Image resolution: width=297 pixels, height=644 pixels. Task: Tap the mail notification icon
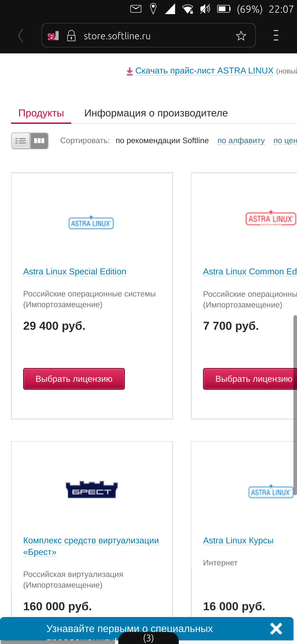coord(136,9)
